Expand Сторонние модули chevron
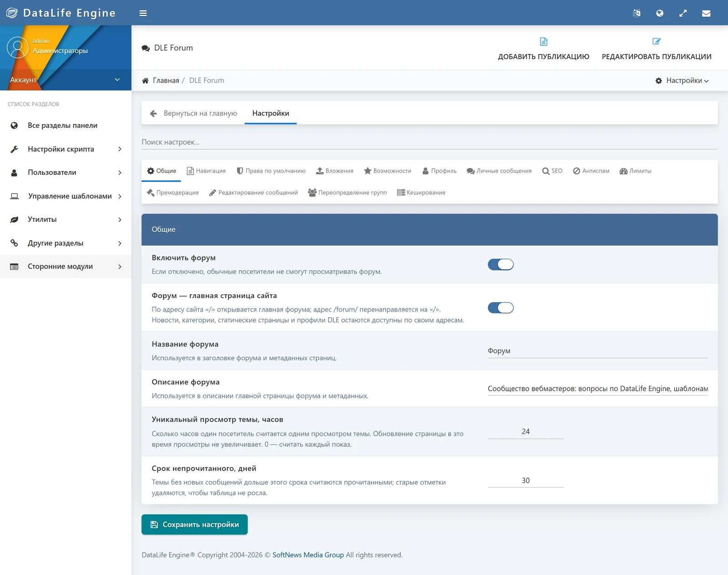The height and width of the screenshot is (575, 728). [120, 267]
